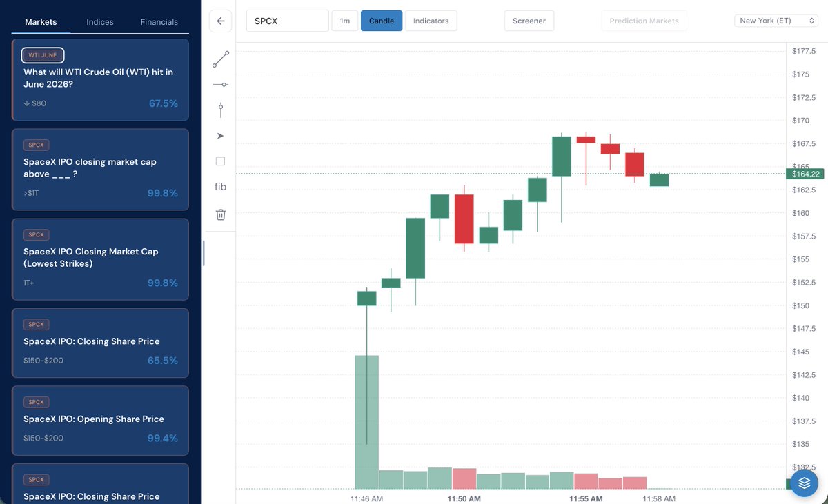The image size is (828, 504).
Task: Go back using the left arrow button
Action: [x=221, y=21]
